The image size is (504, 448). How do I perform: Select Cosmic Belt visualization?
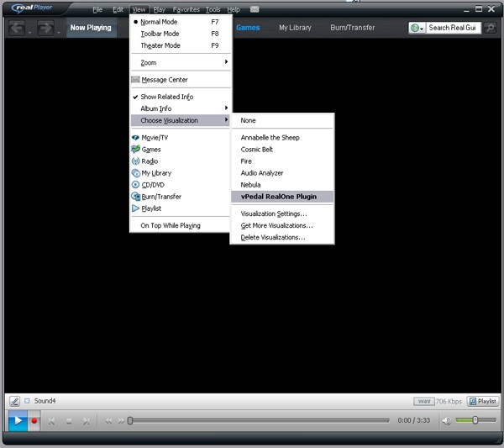(x=282, y=150)
